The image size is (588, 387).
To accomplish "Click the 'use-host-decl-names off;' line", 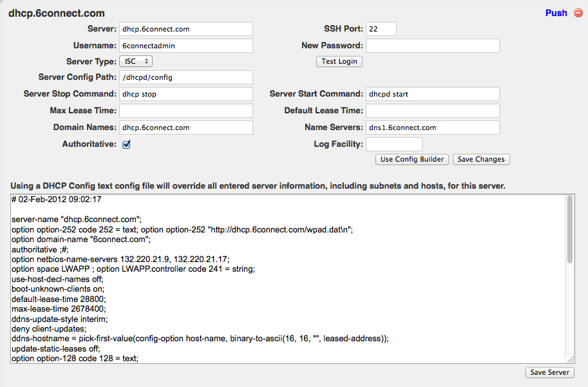I will (57, 279).
